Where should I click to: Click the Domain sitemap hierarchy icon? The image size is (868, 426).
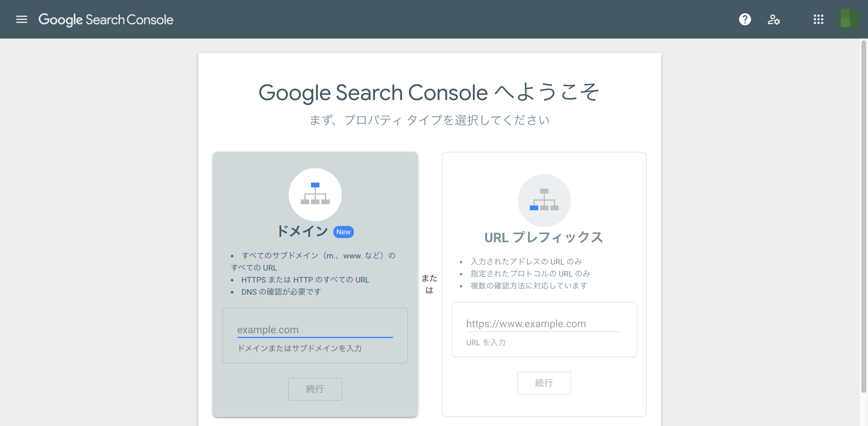(315, 194)
